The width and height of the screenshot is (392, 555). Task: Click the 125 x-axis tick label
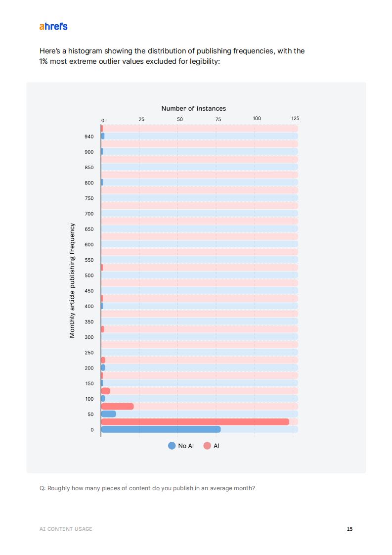[295, 119]
